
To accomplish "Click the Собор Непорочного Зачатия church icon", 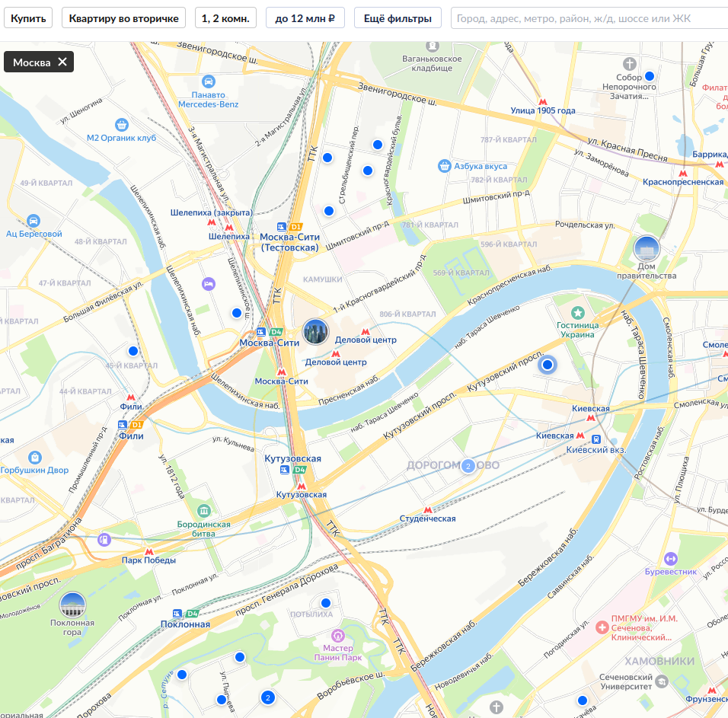I will (x=630, y=64).
